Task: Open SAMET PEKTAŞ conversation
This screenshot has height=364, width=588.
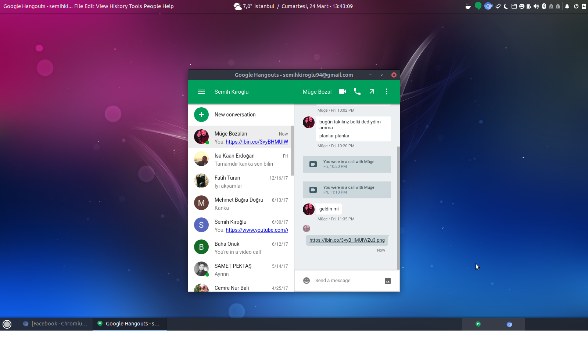Action: [x=240, y=269]
